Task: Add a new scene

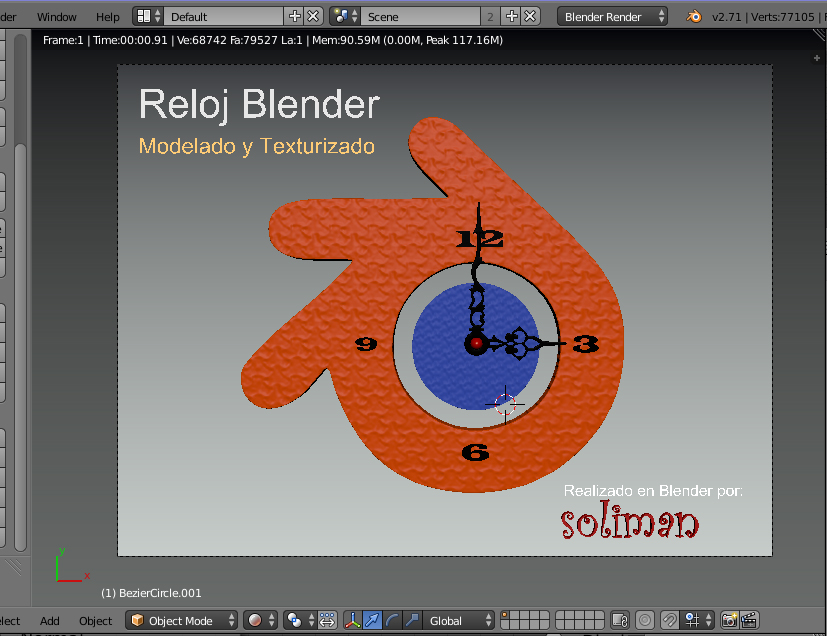Action: [512, 16]
